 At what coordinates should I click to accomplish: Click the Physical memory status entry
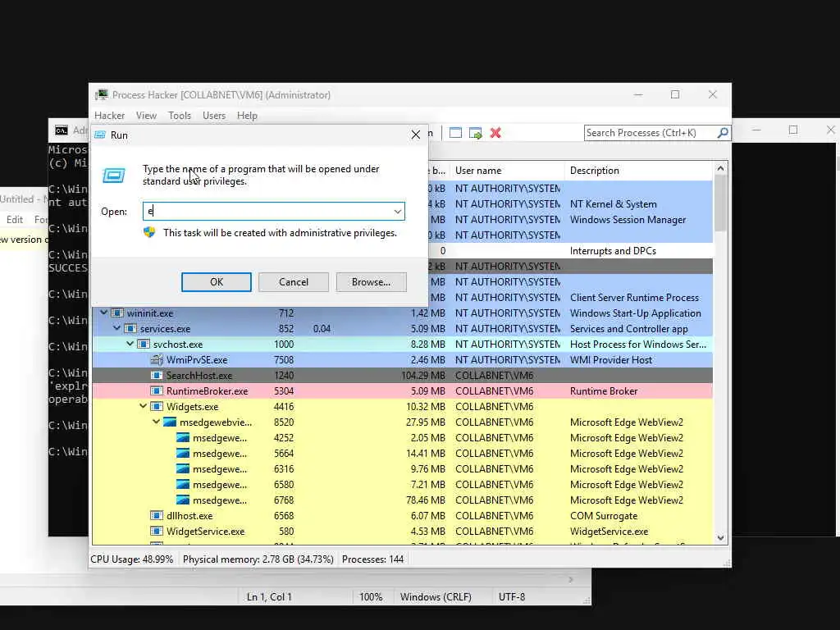click(x=258, y=559)
